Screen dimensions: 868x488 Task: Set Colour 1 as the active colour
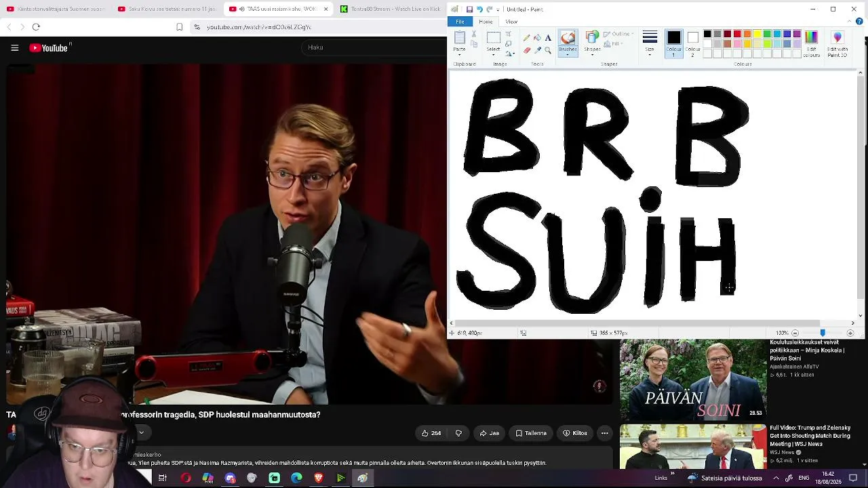click(673, 44)
